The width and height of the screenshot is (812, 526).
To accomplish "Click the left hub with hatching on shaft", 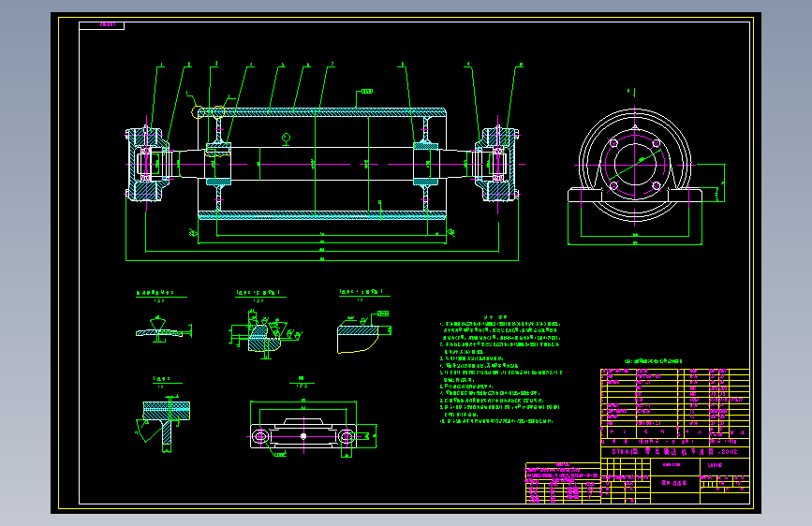I will click(218, 164).
